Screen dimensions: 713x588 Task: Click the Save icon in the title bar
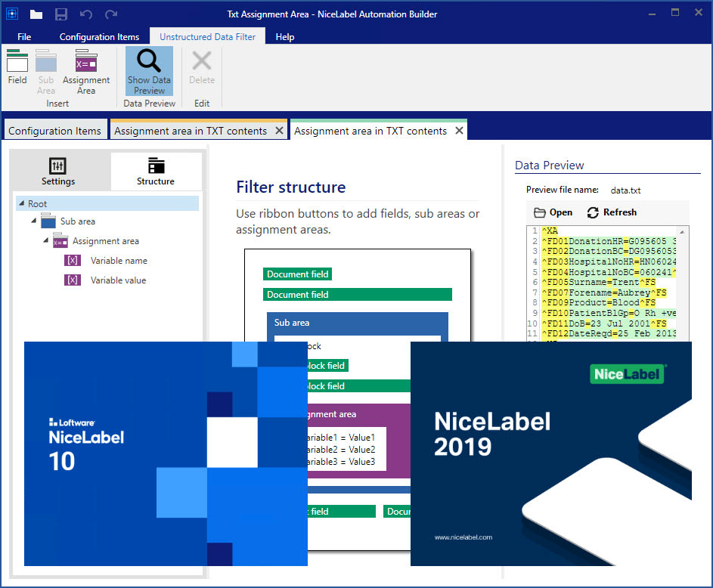(x=60, y=13)
